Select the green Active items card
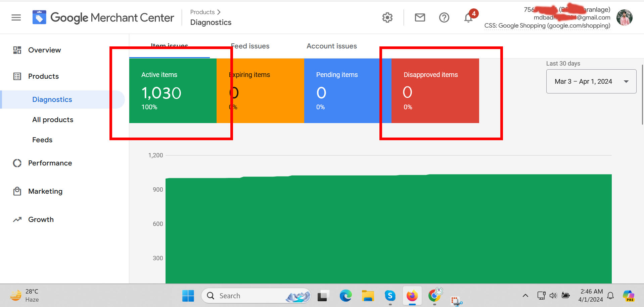 coord(173,91)
